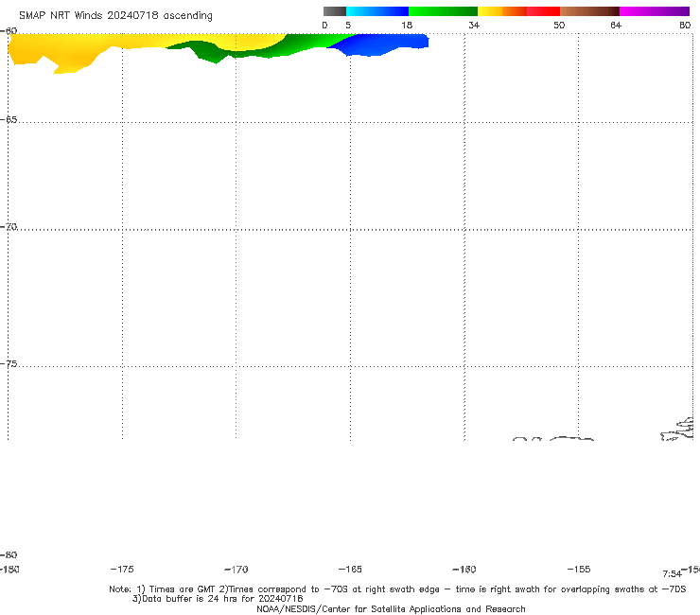Click the longitude label '-155'
The height and width of the screenshot is (615, 700).
(579, 569)
